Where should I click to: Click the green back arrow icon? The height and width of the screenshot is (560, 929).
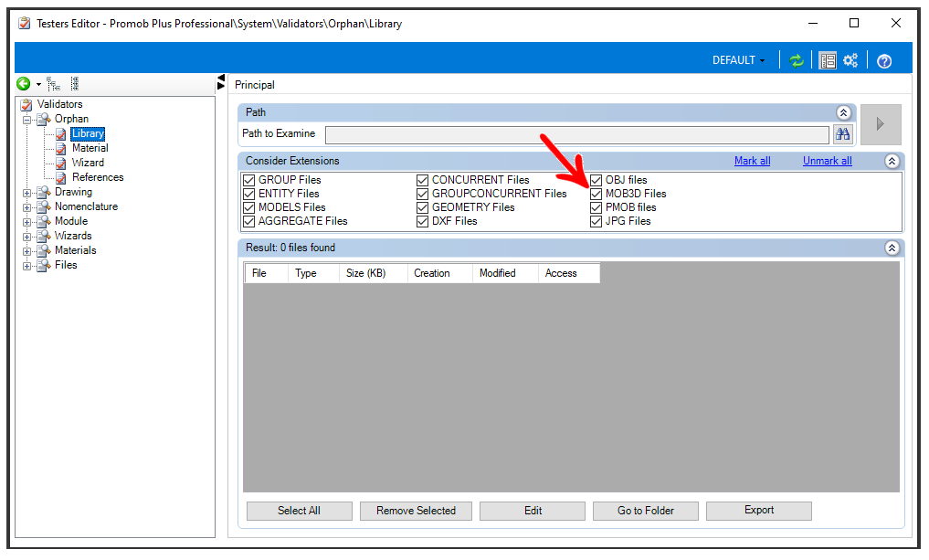(x=23, y=84)
